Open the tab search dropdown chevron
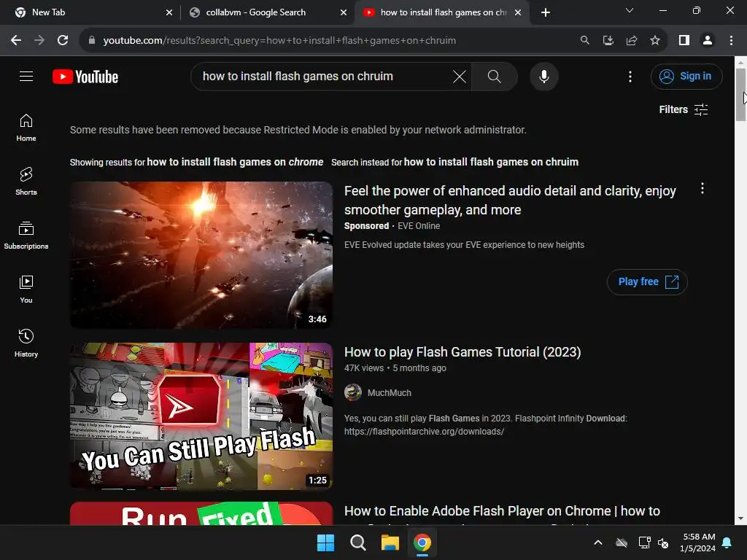 coord(630,10)
